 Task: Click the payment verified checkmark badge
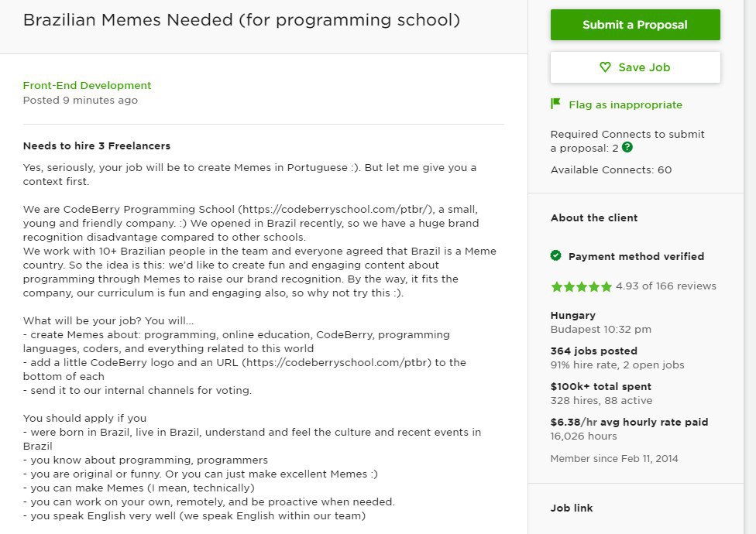556,255
